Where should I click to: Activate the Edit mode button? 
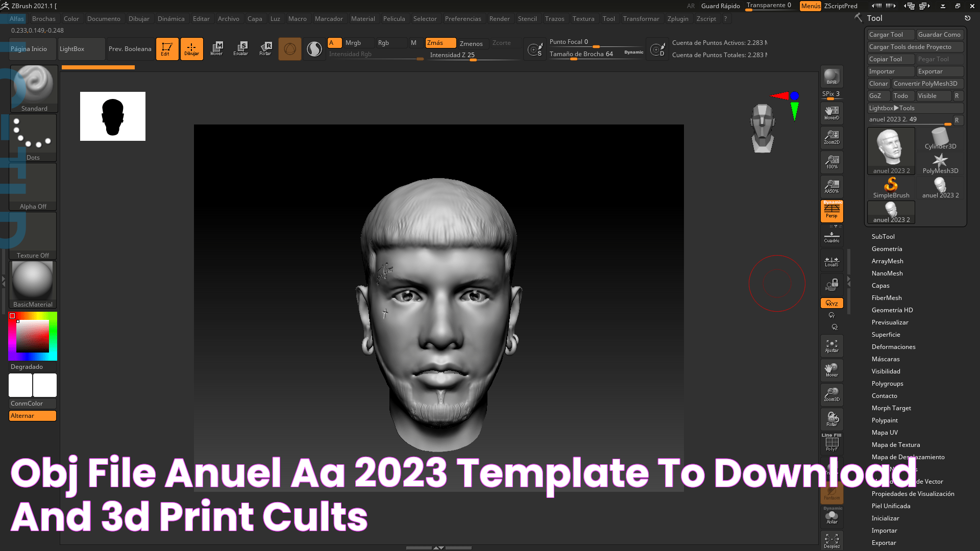pyautogui.click(x=167, y=49)
